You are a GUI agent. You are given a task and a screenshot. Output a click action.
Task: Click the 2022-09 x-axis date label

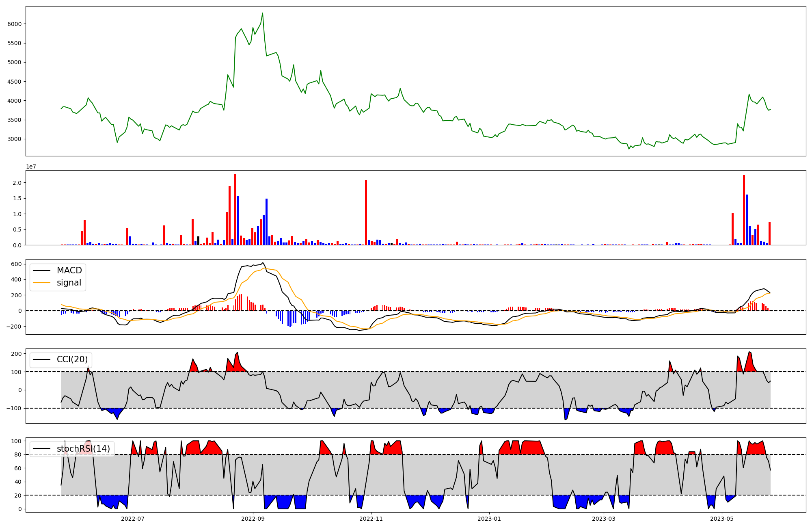point(253,519)
